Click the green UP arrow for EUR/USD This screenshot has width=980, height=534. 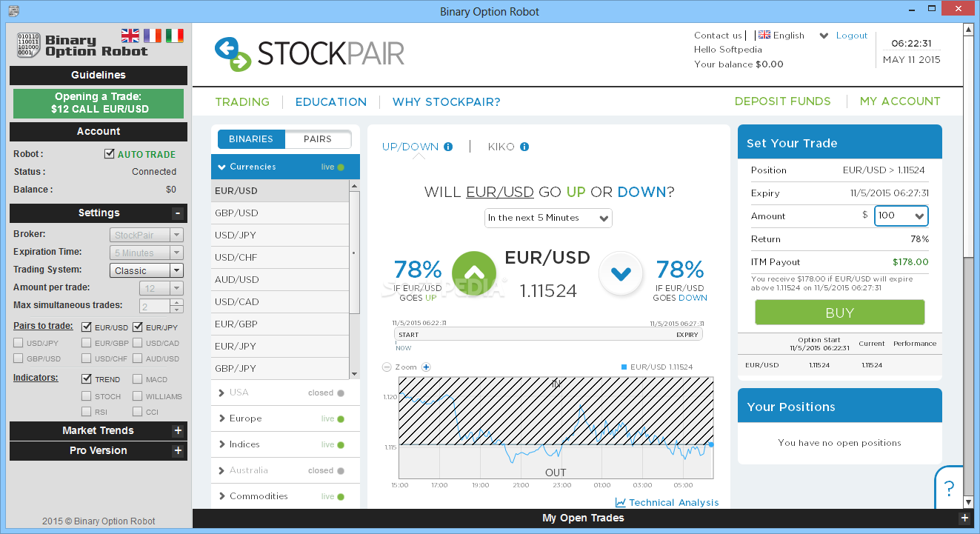(474, 274)
